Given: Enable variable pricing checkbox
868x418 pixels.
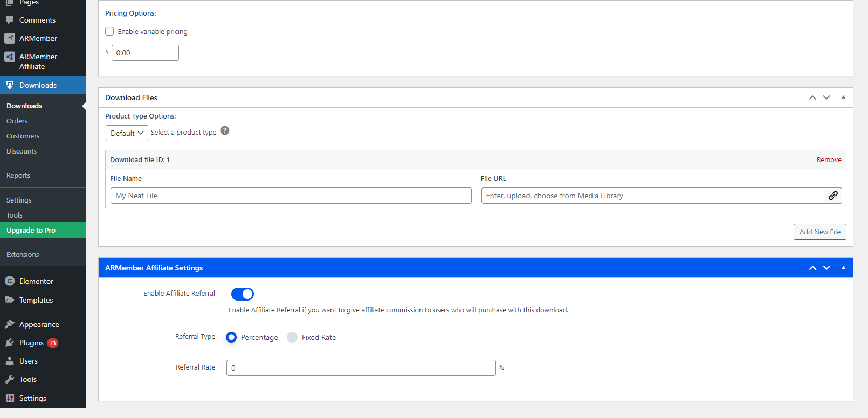Looking at the screenshot, I should click(109, 31).
